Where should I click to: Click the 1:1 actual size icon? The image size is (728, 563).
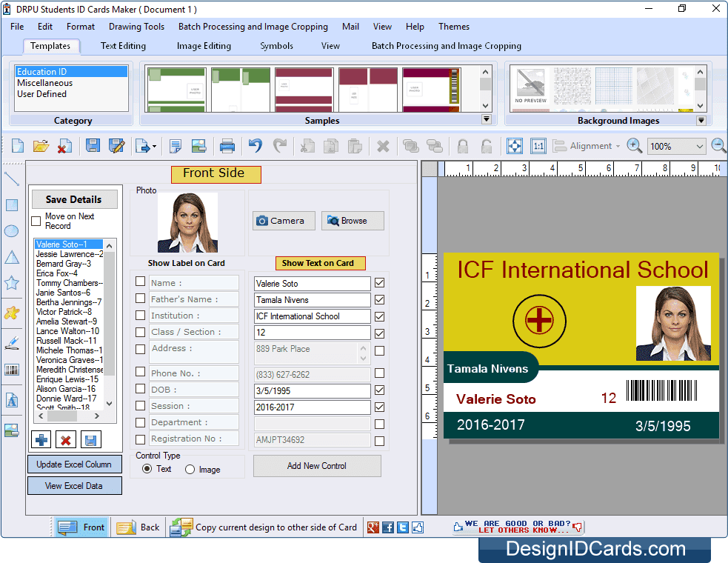(x=538, y=146)
